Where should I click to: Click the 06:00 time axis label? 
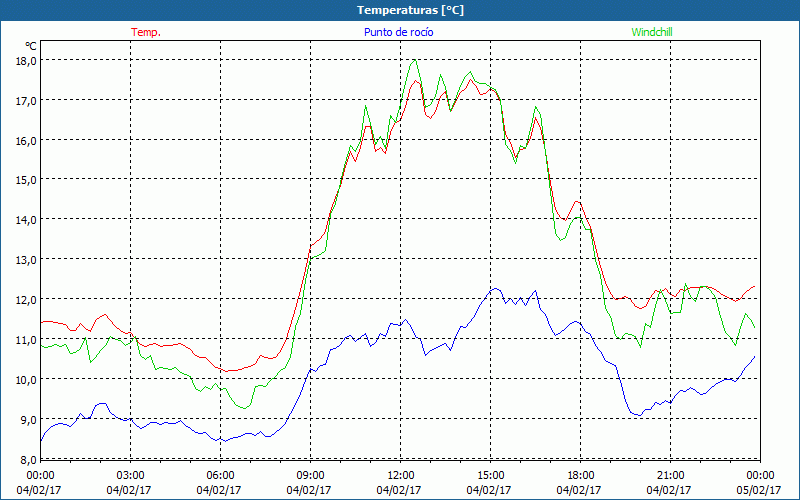coord(220,475)
